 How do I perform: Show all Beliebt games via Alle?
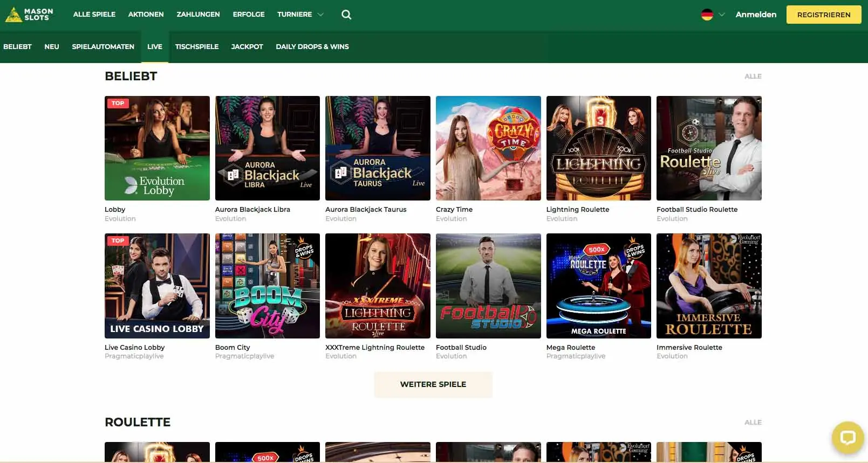click(753, 77)
